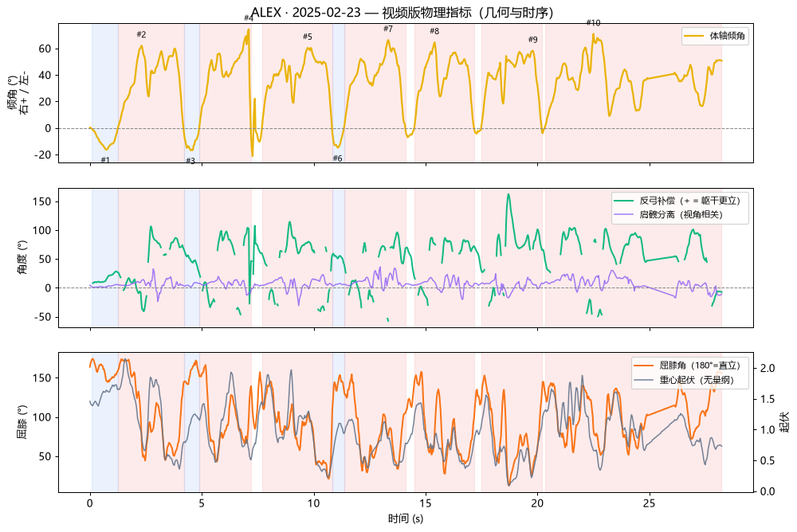Viewport: 797px width, 532px height.
Task: Click the 时间 (s) x-axis label
Action: [406, 518]
